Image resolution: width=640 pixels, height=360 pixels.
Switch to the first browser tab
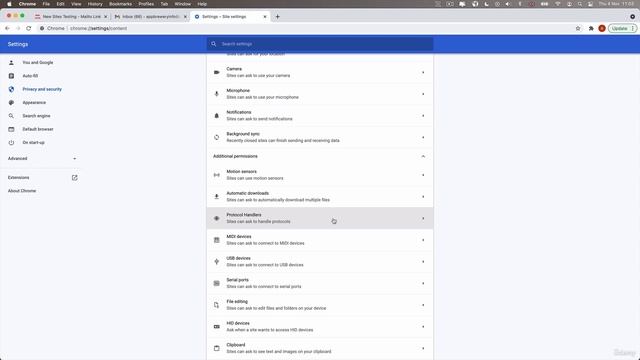tap(71, 17)
